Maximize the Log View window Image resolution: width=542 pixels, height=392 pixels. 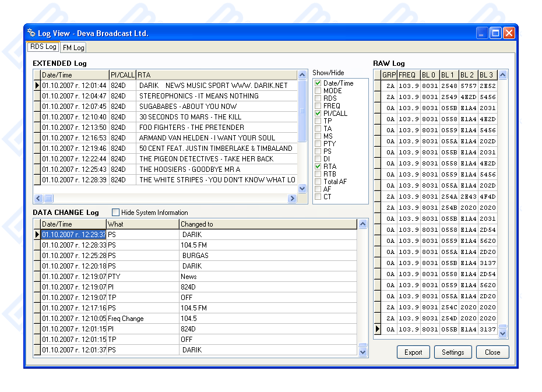click(495, 33)
